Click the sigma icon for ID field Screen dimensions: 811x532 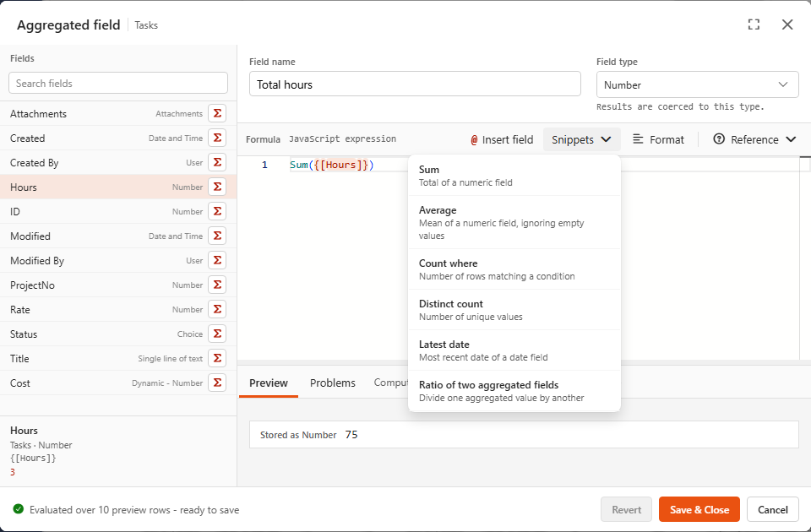tap(217, 211)
